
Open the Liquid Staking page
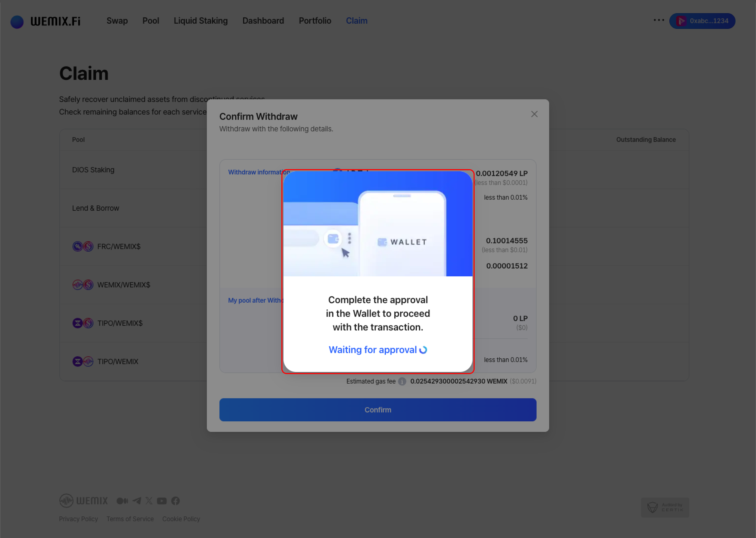click(201, 21)
